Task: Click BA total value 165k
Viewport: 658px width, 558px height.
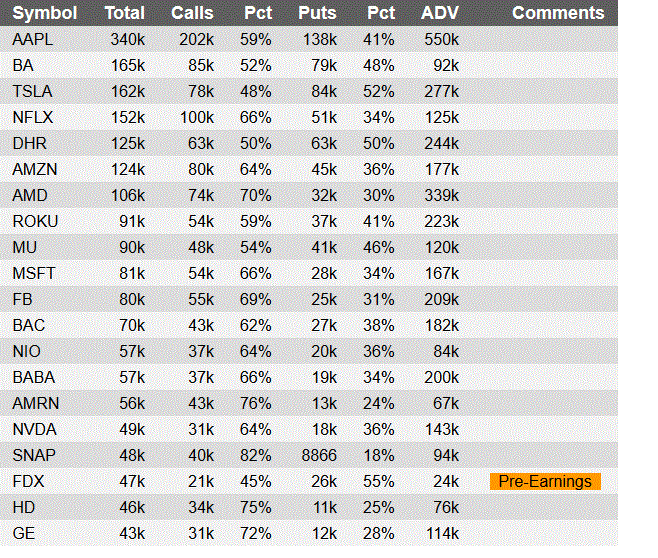Action: (128, 65)
